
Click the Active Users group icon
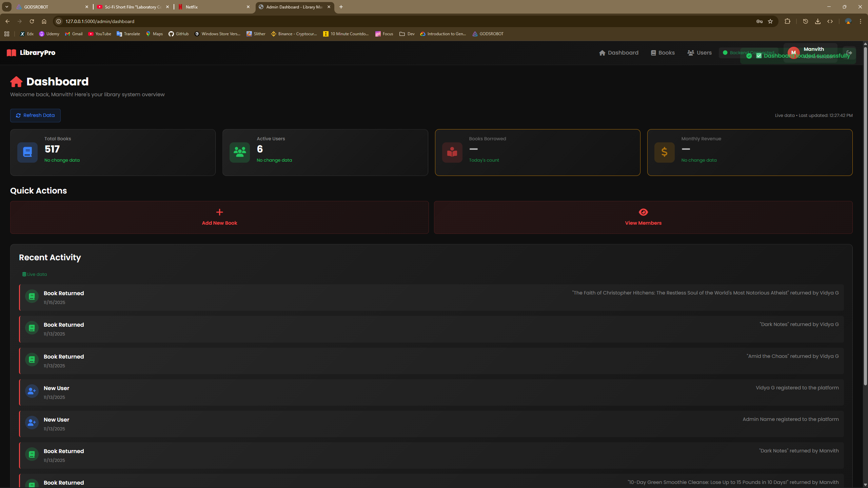tap(239, 152)
